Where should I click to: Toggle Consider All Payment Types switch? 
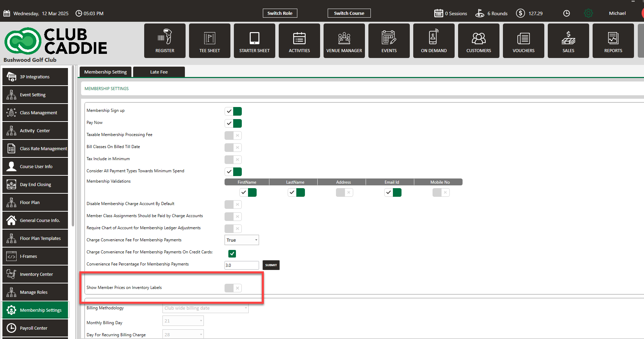(x=233, y=172)
